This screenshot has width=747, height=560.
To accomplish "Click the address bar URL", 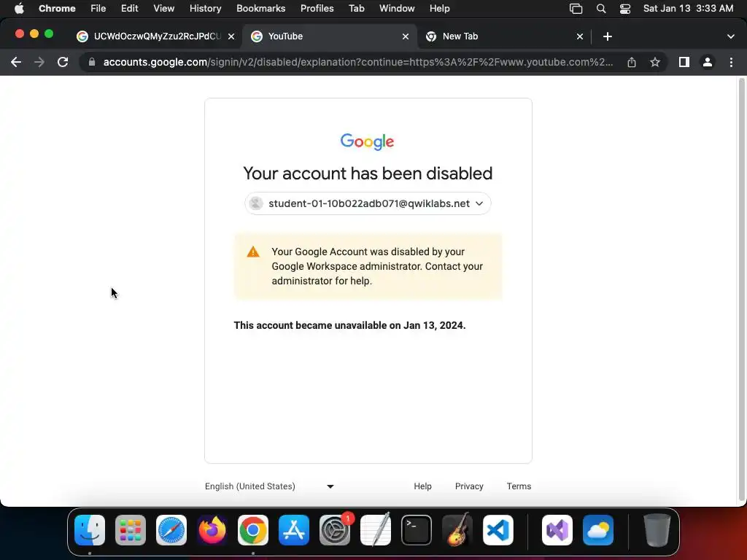I will (357, 62).
